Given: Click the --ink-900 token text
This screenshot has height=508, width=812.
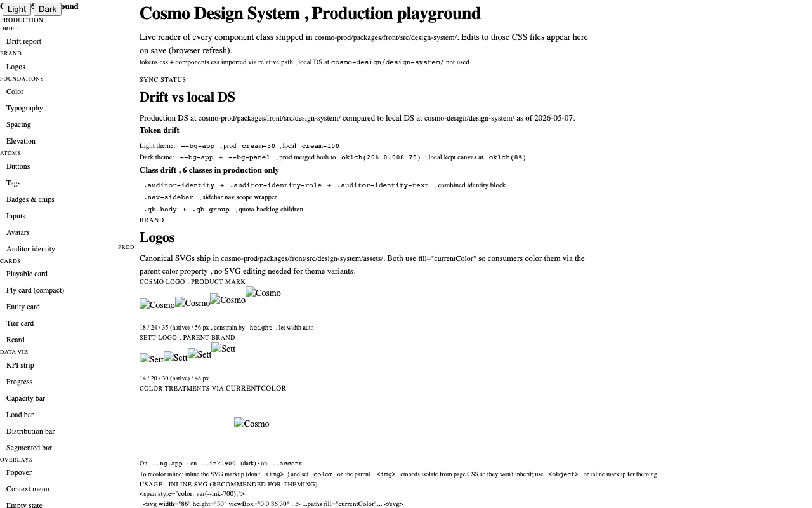Looking at the screenshot, I should click(218, 464).
